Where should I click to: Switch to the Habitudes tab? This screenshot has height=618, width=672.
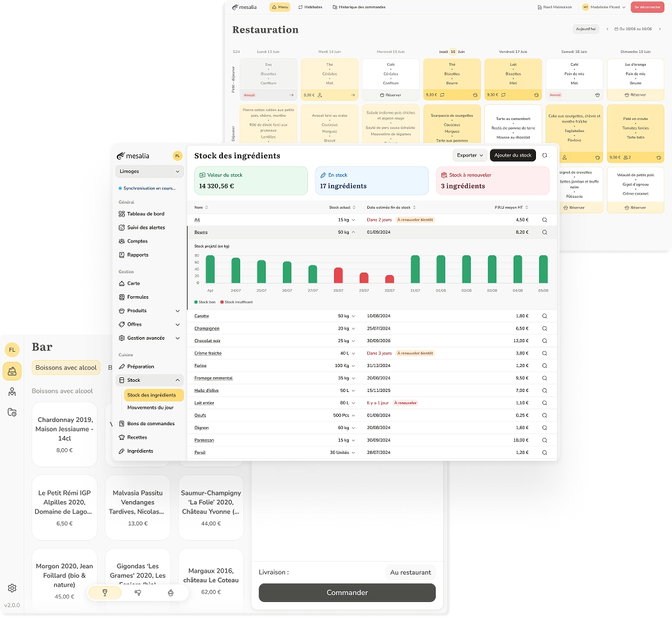pyautogui.click(x=310, y=7)
